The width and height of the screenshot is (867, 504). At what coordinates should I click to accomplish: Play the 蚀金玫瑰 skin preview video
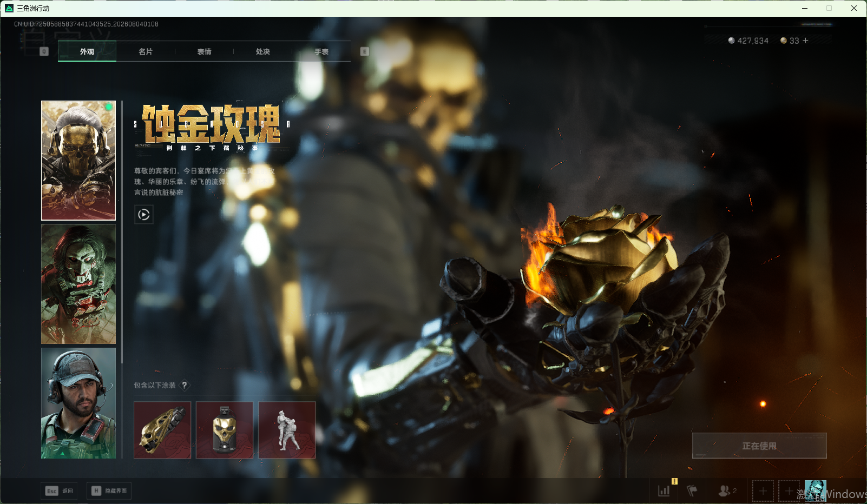coord(143,215)
